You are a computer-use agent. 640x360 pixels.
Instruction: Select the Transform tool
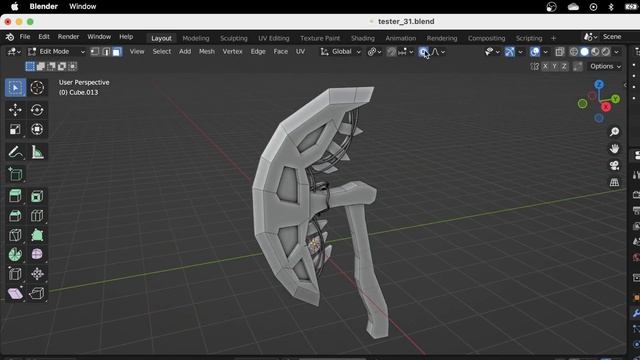pyautogui.click(x=37, y=129)
